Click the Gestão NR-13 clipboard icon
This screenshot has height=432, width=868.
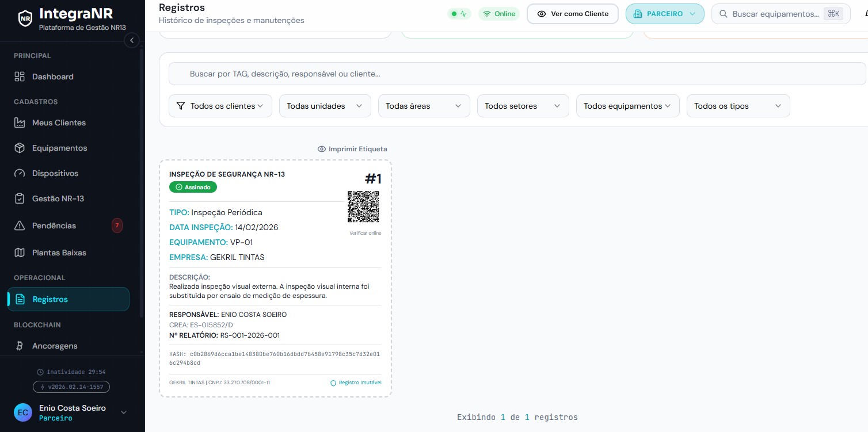[20, 198]
